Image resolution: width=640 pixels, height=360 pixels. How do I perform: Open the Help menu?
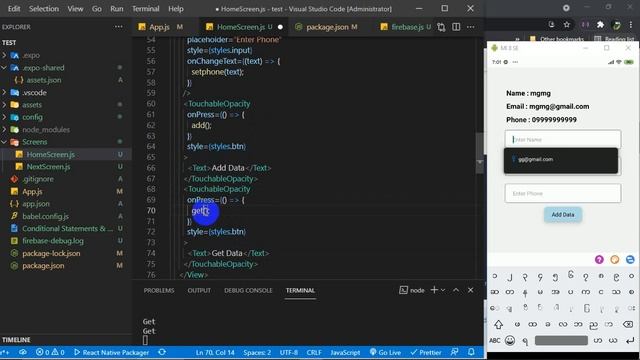(176, 9)
